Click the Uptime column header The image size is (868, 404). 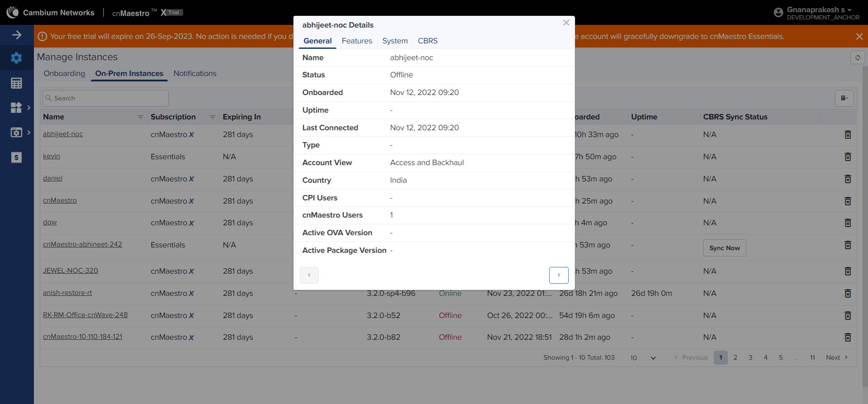click(644, 117)
